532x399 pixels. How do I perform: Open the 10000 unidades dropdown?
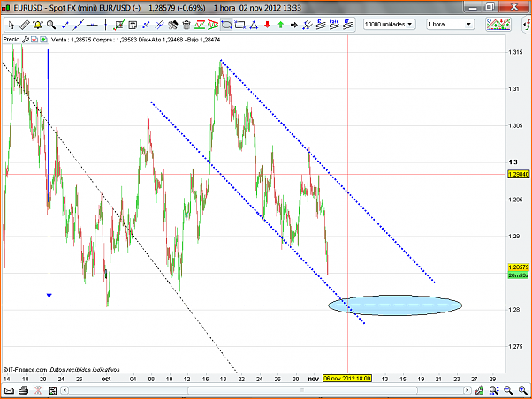coord(389,25)
